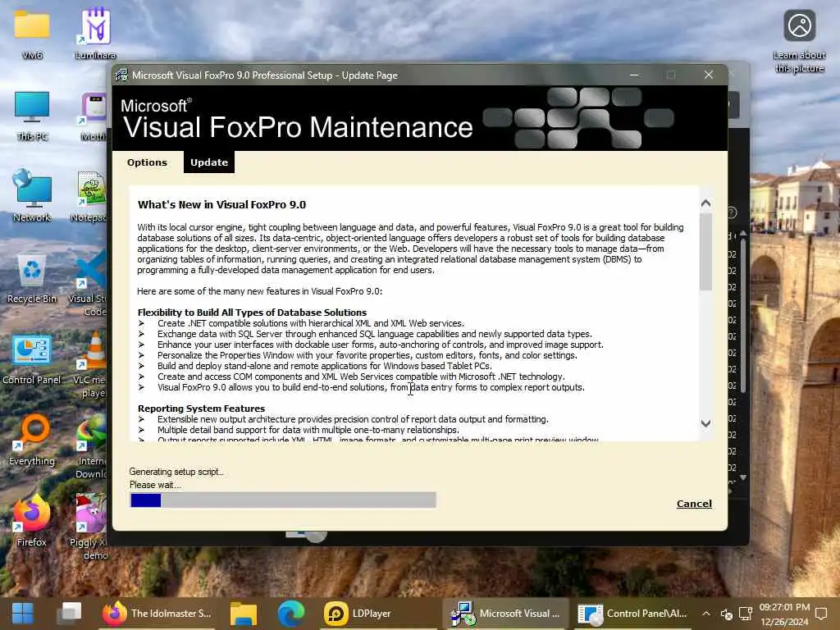Open the taskbar clock and date

click(x=784, y=614)
